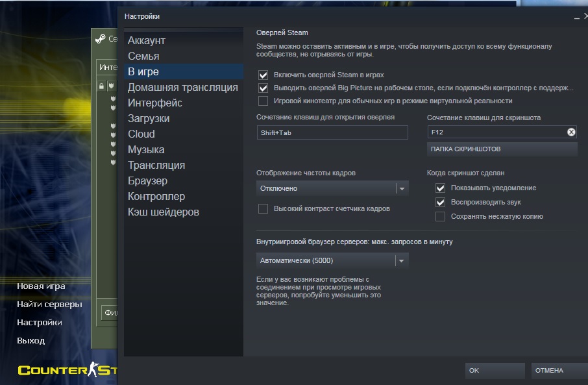Enable 'Игровой кинотеатр' VR mode checkbox
This screenshot has height=385, width=588.
coord(263,101)
